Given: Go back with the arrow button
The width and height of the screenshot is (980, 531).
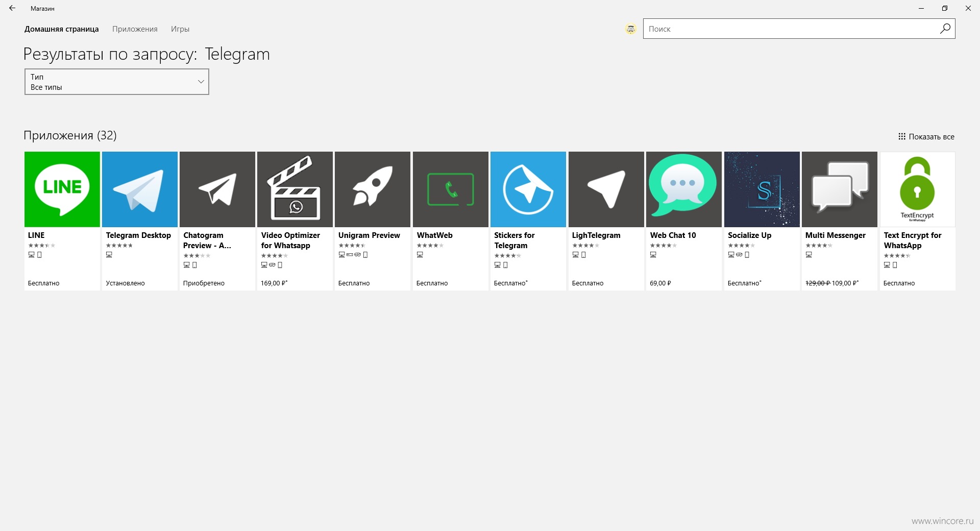Looking at the screenshot, I should [12, 8].
